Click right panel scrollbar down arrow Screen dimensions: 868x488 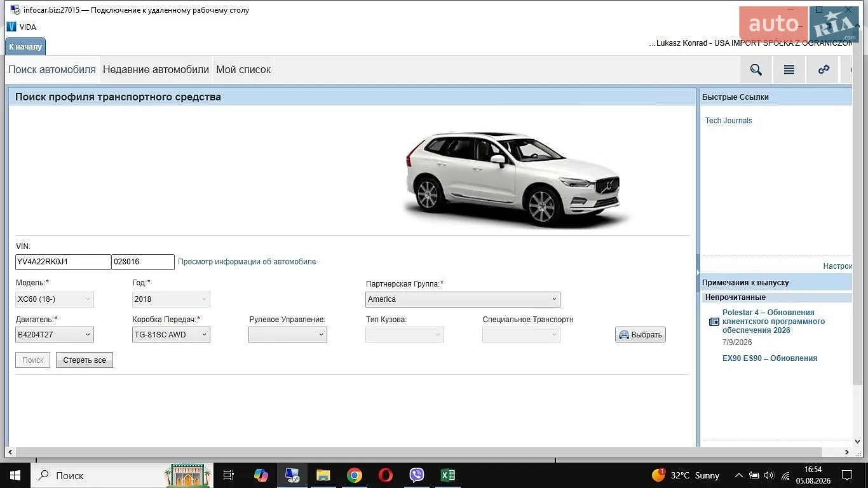click(857, 442)
